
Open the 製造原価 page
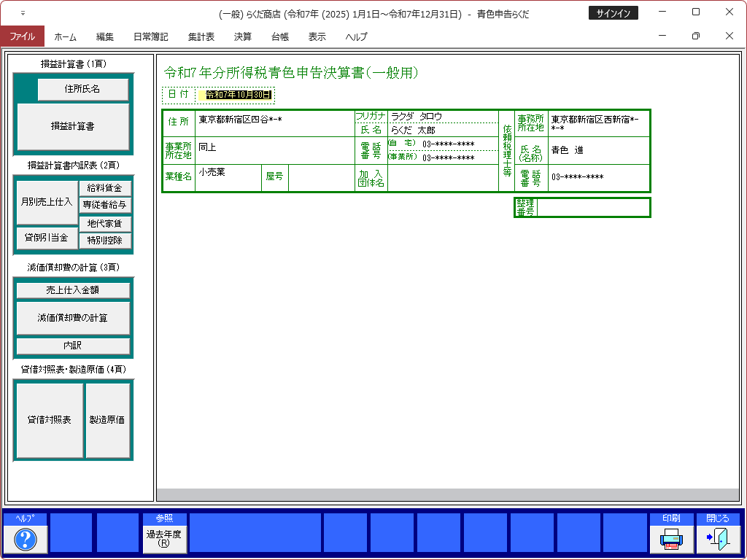107,420
